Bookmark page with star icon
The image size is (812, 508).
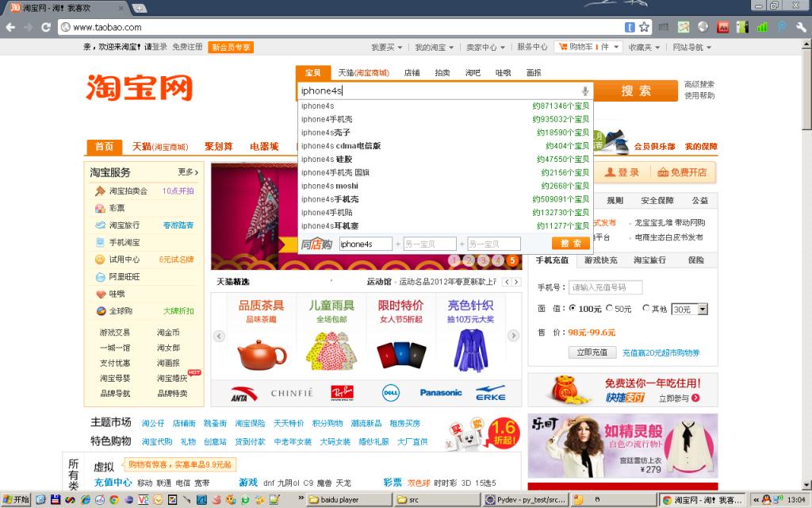(644, 28)
